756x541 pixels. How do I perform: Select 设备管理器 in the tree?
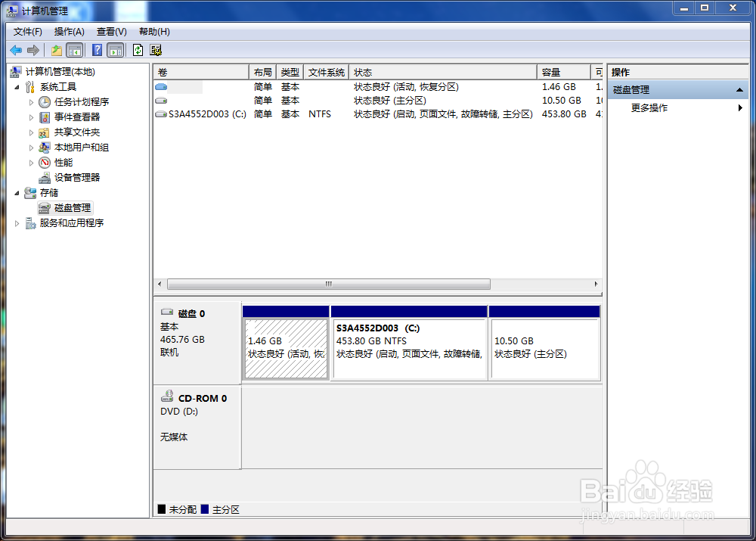coord(76,178)
